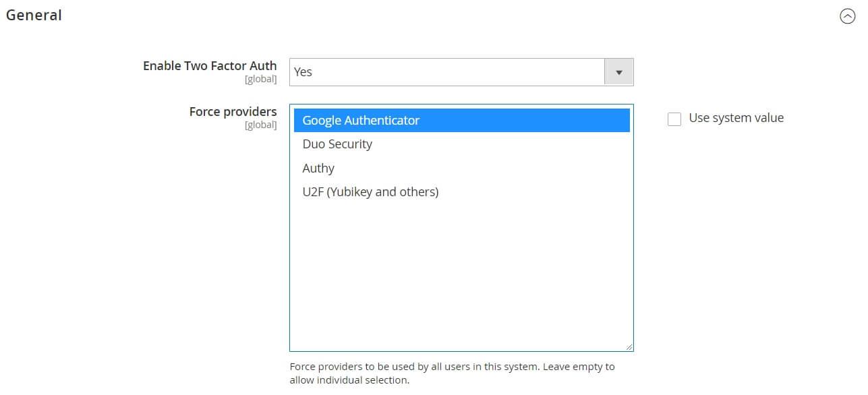
Task: Open the Enable Two Factor Auth dropdown arrow
Action: click(x=618, y=72)
